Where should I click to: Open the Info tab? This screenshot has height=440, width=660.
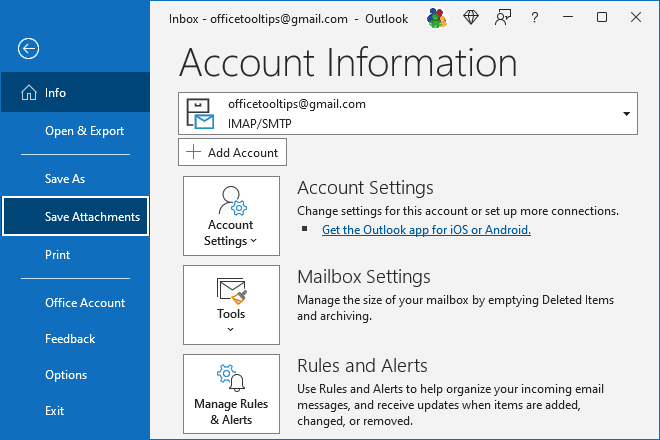[75, 92]
